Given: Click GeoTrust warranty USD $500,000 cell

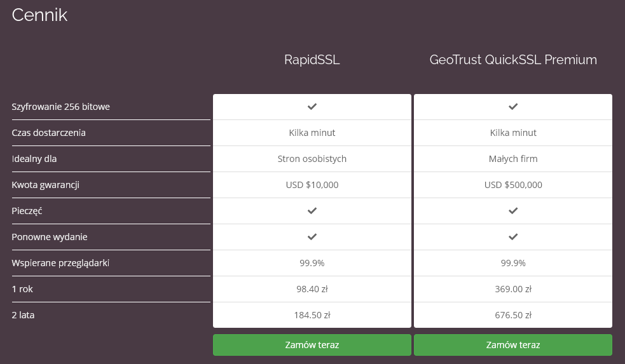Looking at the screenshot, I should click(513, 185).
